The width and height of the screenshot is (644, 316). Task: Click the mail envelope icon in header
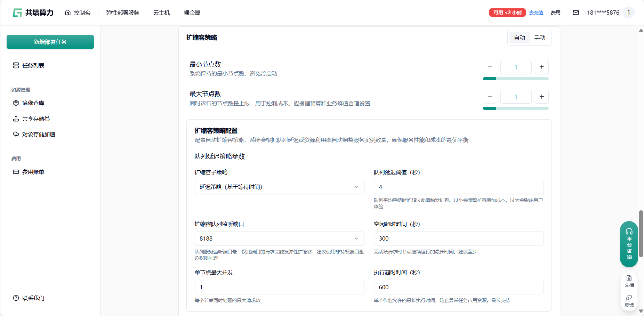point(576,13)
